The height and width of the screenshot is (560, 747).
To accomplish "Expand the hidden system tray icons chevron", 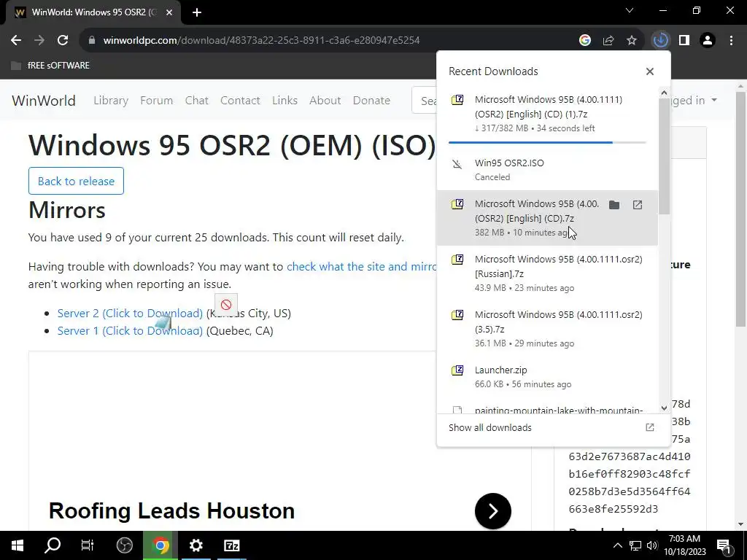I will tap(617, 545).
